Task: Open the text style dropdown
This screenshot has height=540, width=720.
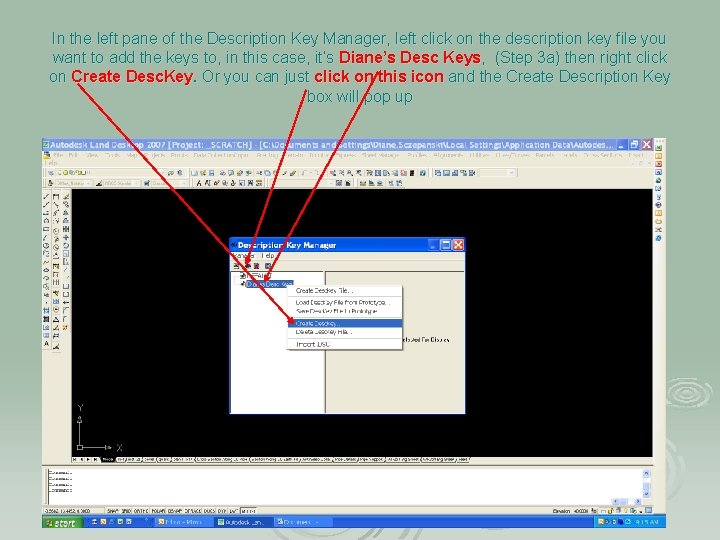Action: [74, 183]
